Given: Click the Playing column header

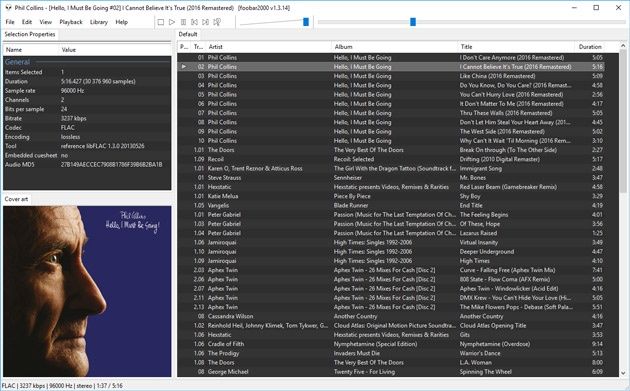Looking at the screenshot, I should [184, 47].
